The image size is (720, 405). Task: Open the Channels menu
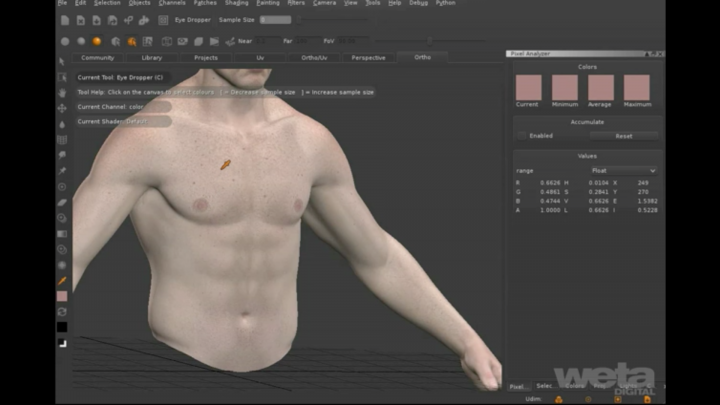coord(172,3)
